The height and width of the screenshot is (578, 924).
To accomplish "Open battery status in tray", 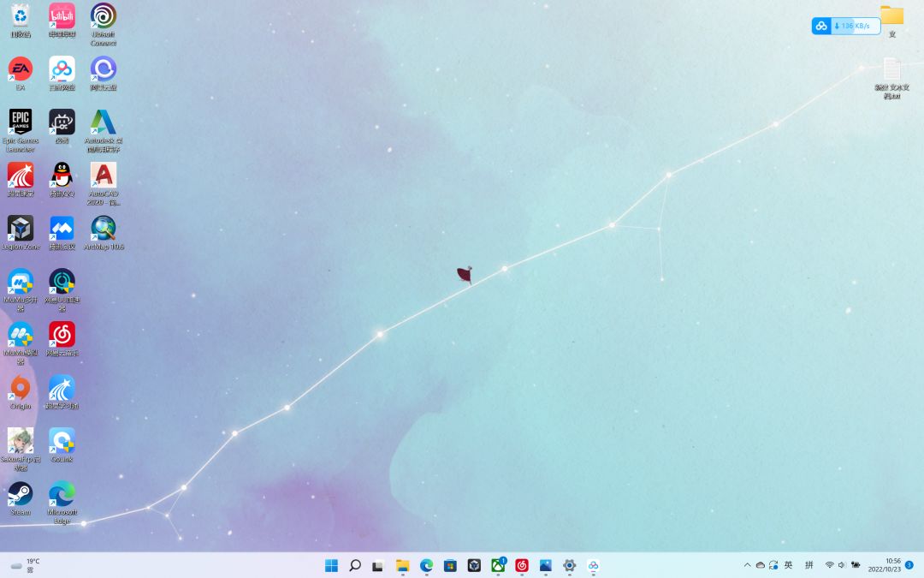I will (x=856, y=565).
